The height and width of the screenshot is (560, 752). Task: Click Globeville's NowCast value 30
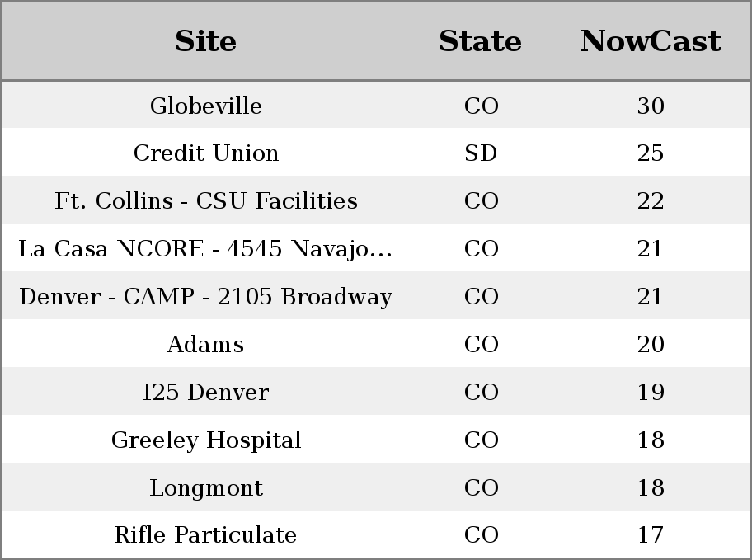(651, 106)
